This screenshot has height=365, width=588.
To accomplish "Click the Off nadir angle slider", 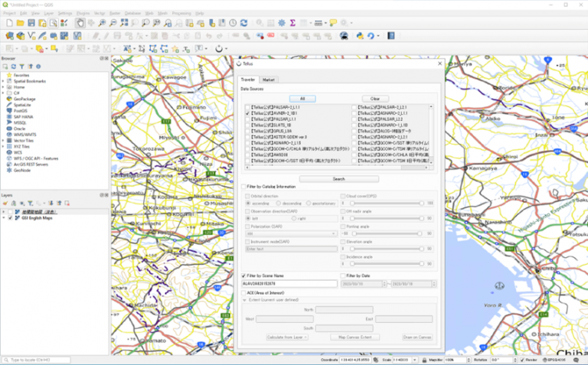I will 387,219.
